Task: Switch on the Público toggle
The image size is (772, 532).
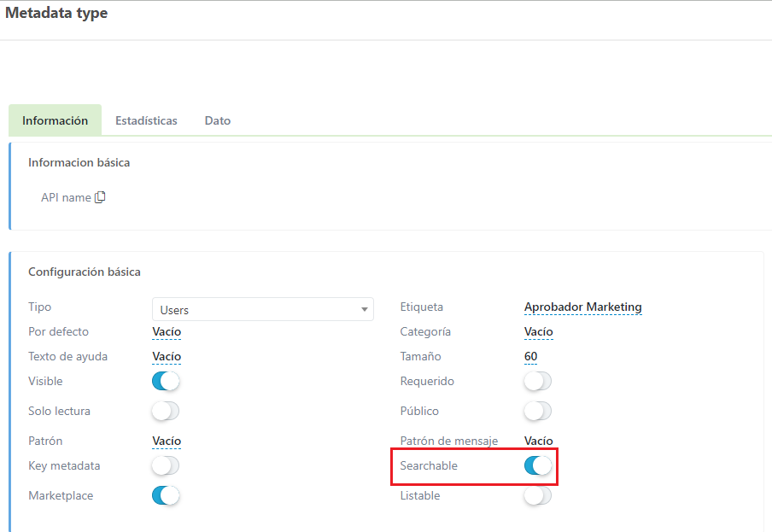Action: coord(538,411)
